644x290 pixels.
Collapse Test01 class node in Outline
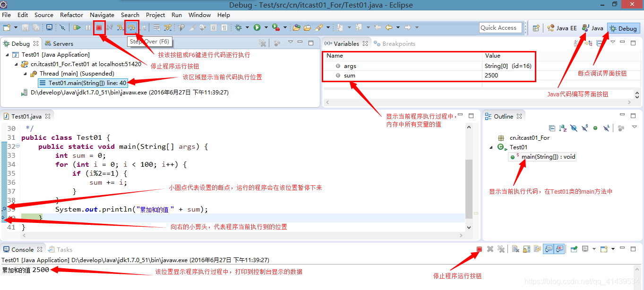491,147
